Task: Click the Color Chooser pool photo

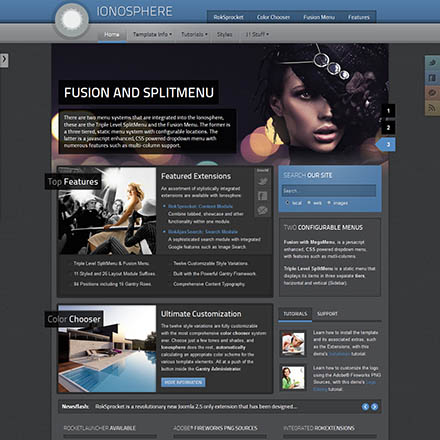Action: point(107,349)
